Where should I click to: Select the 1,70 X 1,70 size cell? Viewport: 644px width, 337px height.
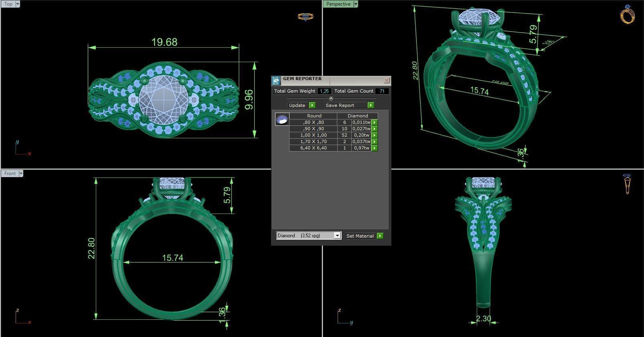point(313,141)
